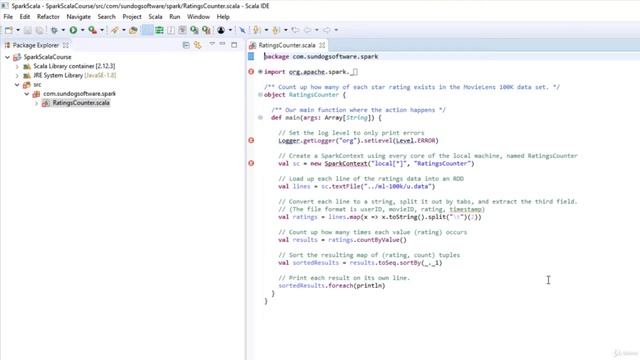Image resolution: width=640 pixels, height=360 pixels.
Task: Click the "package com.sundogsoftware.spark" code line
Action: (321, 57)
